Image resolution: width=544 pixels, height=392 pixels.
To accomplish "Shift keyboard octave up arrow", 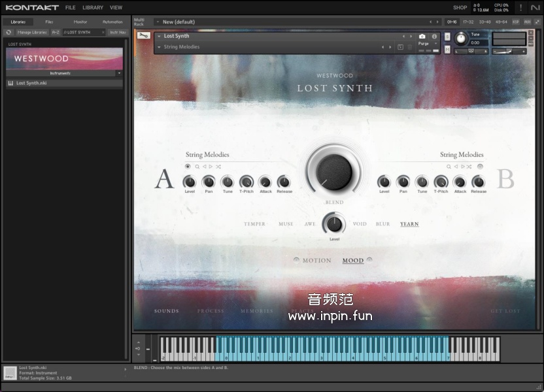I will coord(139,342).
